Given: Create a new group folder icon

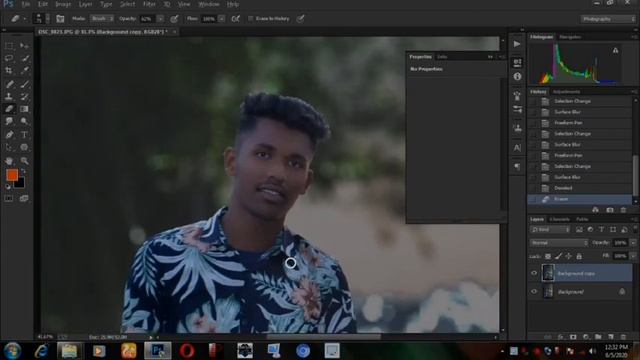Looking at the screenshot, I should tap(598, 337).
